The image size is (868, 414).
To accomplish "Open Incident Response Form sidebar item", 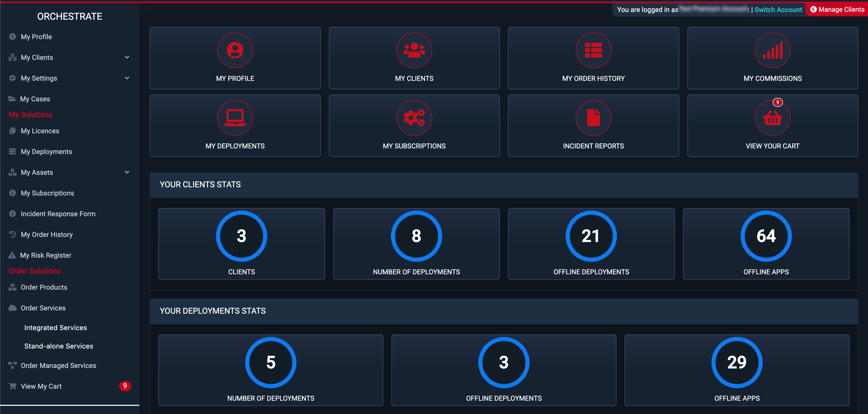I will 58,214.
